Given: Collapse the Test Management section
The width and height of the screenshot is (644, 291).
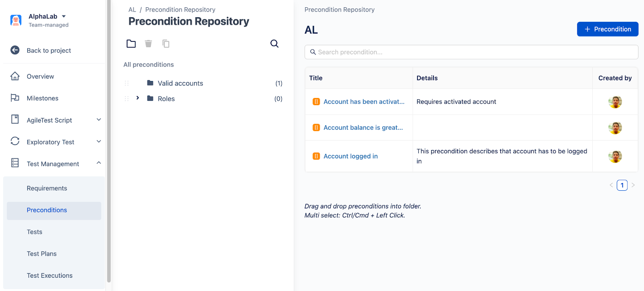Looking at the screenshot, I should (99, 163).
